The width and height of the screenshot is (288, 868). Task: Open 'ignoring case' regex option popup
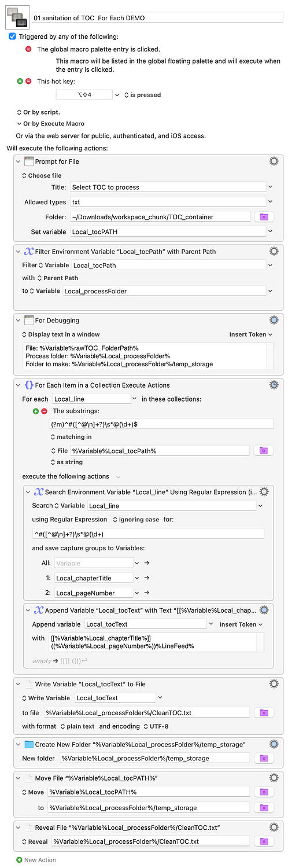(x=135, y=519)
